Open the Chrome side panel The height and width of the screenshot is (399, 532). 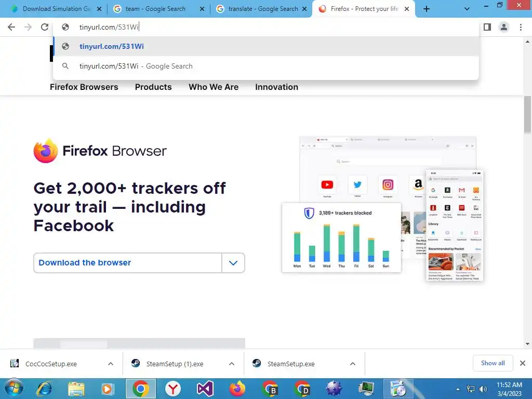pos(487,27)
